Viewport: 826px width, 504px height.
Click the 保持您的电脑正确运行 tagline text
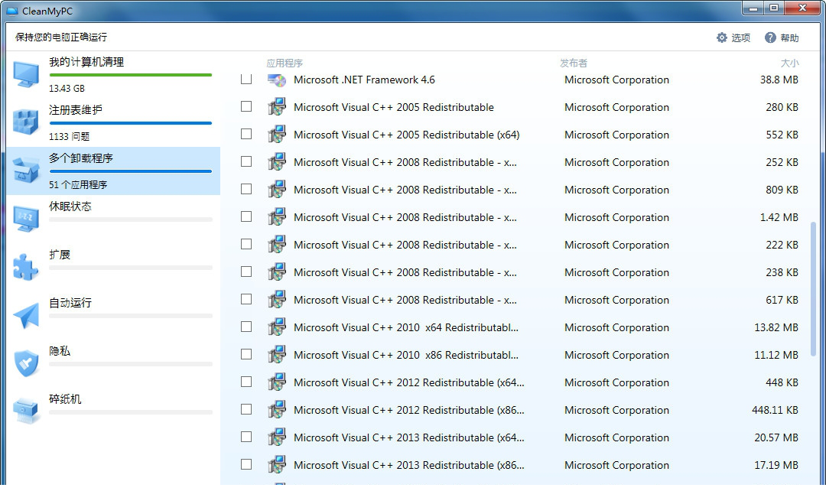[61, 37]
